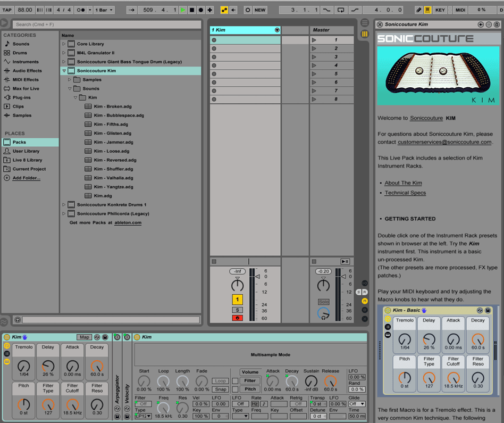The width and height of the screenshot is (504, 423).
Task: Open User Library place
Action: click(x=26, y=151)
